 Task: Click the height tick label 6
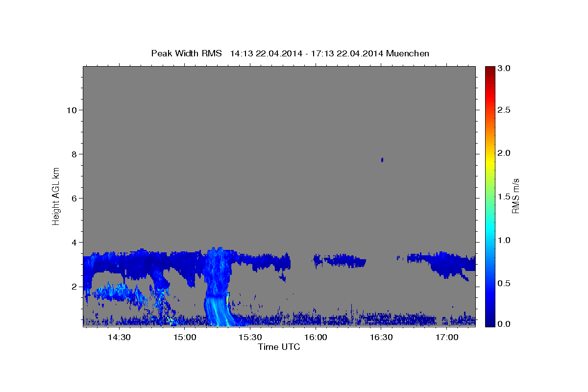[x=74, y=198]
